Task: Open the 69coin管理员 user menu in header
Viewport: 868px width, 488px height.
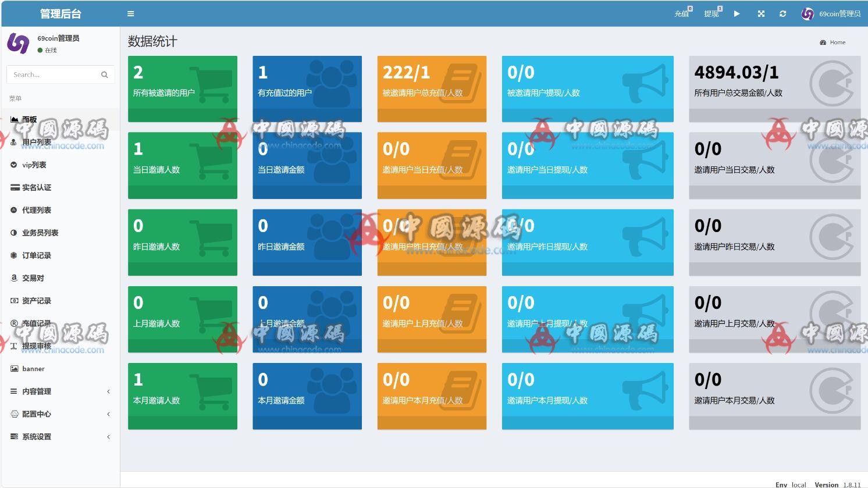Action: 831,13
